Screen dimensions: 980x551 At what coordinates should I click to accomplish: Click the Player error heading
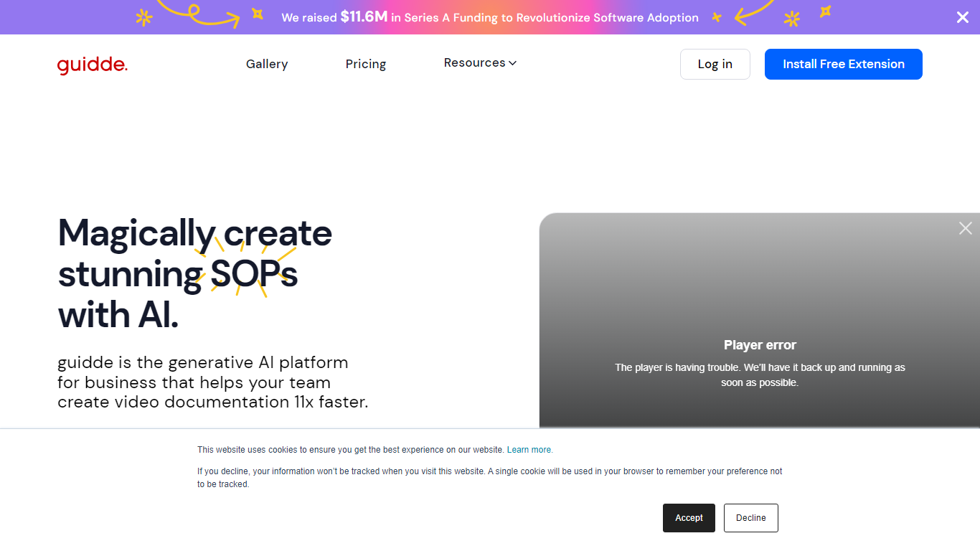760,345
